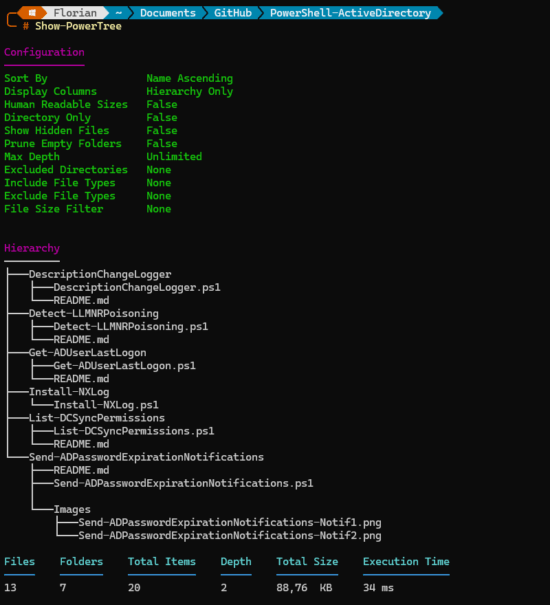Viewport: 550px width, 605px height.
Task: Click the 88,76 KB total size value
Action: 304,588
